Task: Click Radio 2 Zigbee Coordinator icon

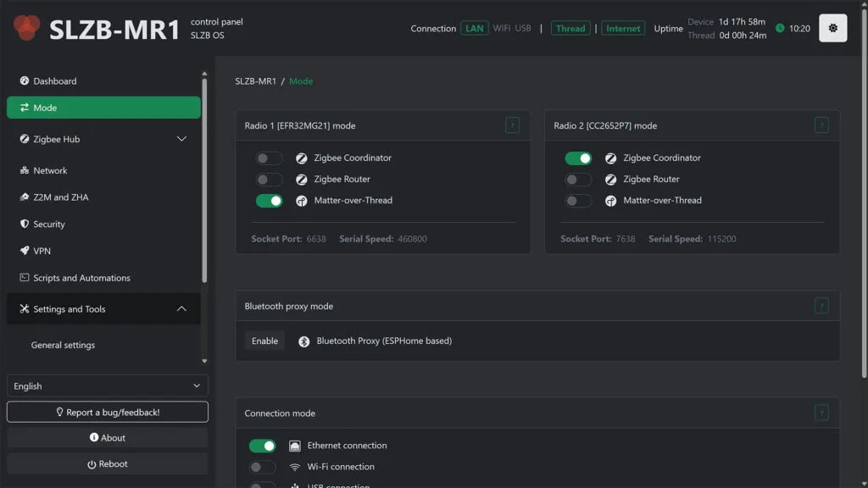Action: click(x=610, y=158)
